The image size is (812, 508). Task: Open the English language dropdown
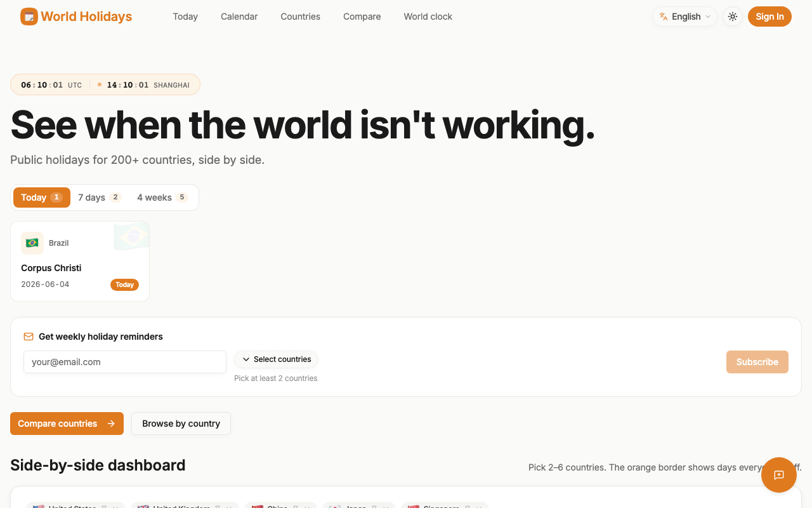tap(685, 17)
